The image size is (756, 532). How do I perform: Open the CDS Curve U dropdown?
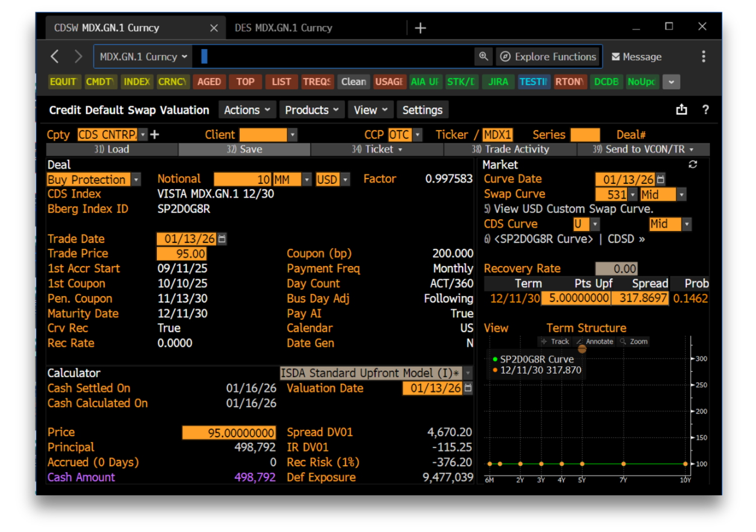[x=595, y=224]
